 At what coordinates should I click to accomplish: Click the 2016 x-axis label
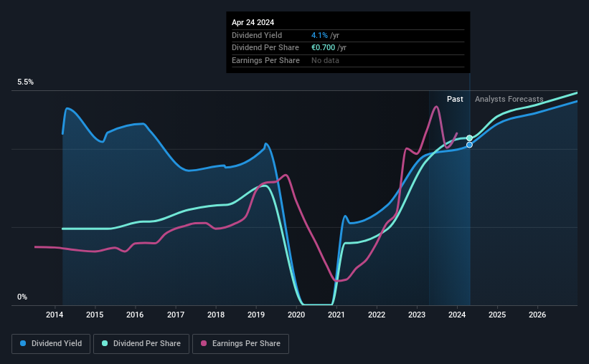click(135, 315)
